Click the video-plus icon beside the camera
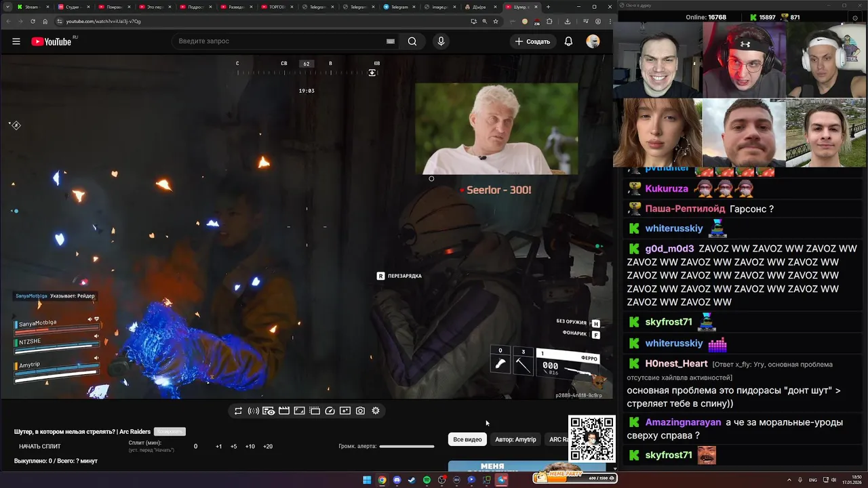 (x=345, y=411)
